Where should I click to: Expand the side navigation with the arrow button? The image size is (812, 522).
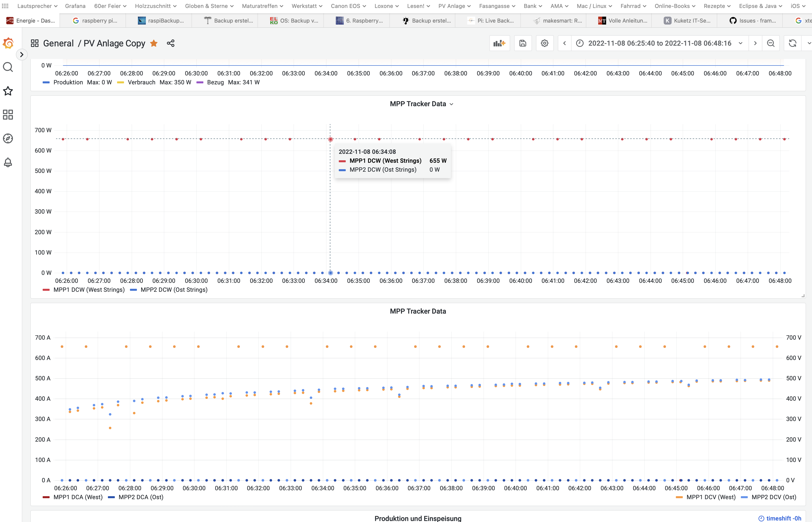pos(22,55)
